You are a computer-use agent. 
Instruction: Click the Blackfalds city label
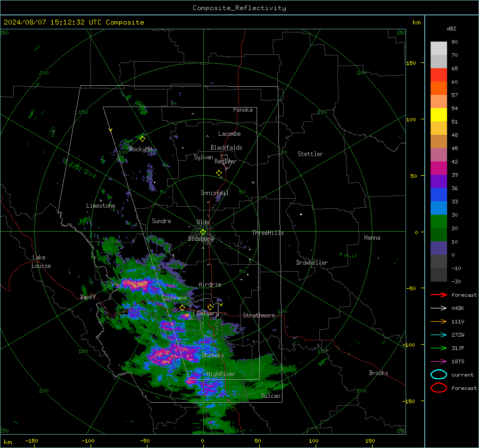[226, 148]
